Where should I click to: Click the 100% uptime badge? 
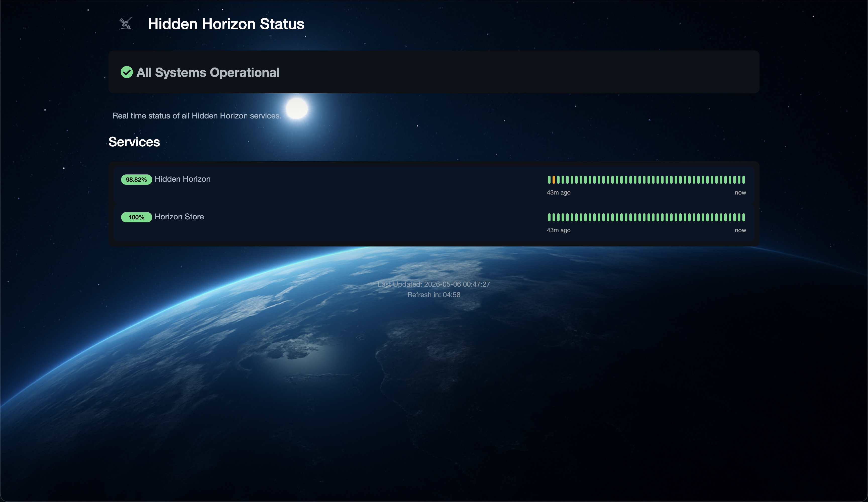(136, 217)
